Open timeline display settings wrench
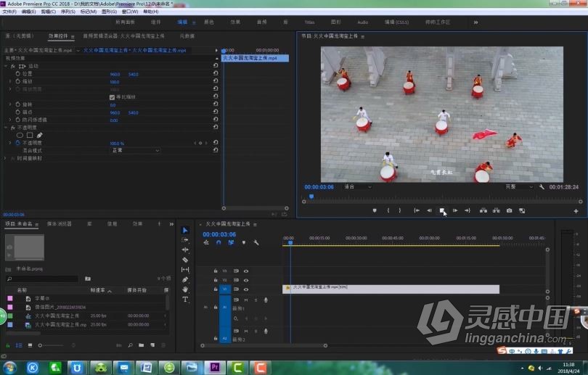Viewport: 588px width, 375px height. [256, 242]
